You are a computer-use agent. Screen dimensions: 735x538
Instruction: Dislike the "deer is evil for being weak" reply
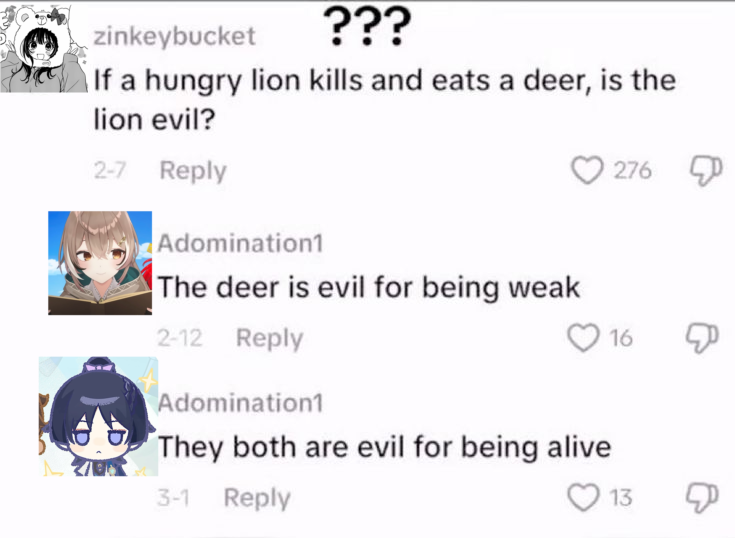(702, 338)
